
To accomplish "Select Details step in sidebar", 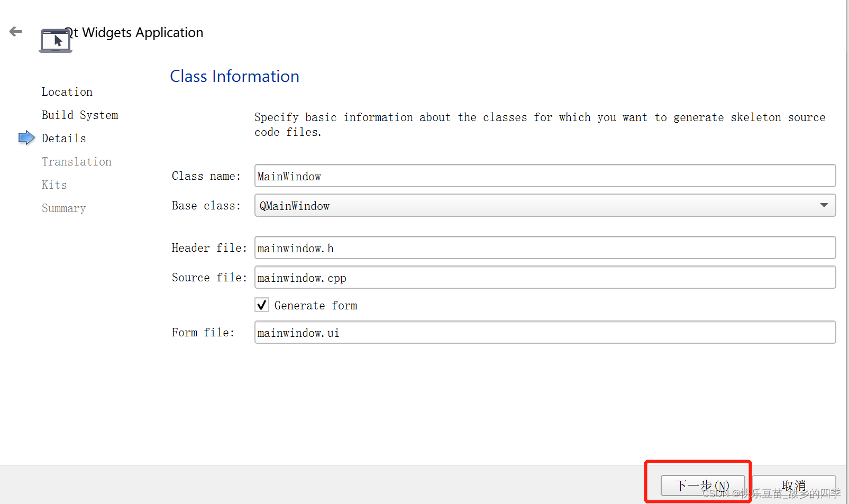I will click(63, 139).
